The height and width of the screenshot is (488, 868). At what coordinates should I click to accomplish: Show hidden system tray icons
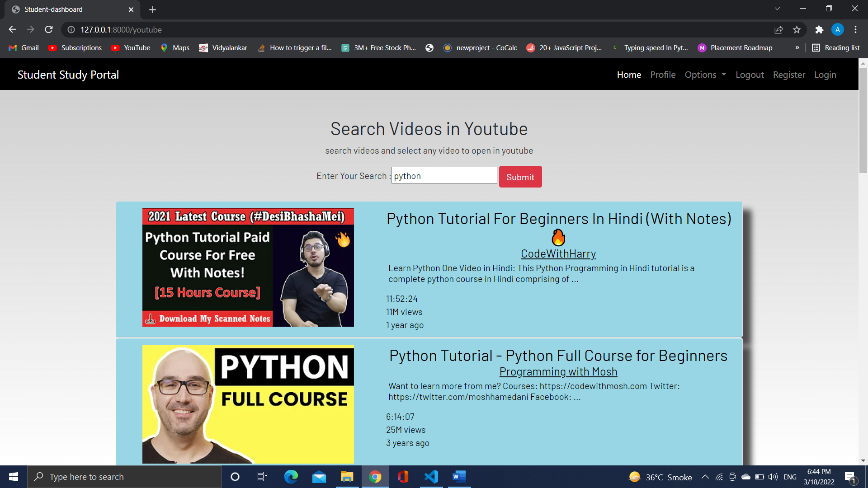pos(705,476)
